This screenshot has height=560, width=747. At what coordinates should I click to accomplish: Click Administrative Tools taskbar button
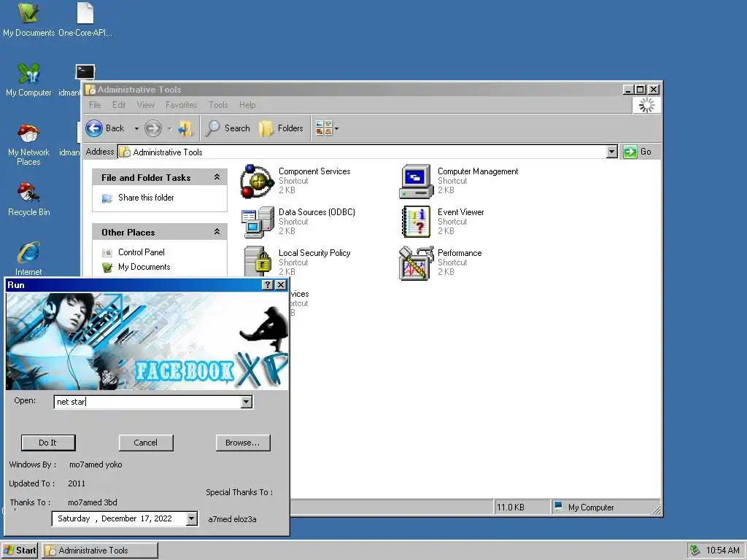99,550
